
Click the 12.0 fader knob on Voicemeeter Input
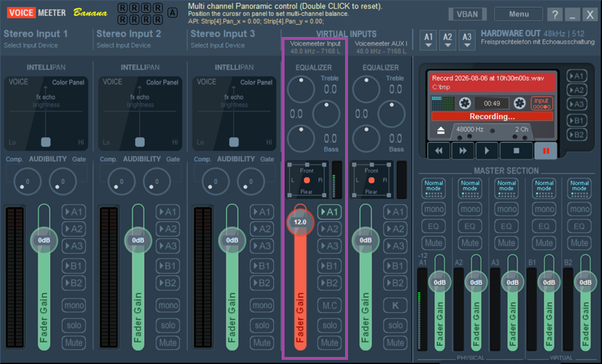pyautogui.click(x=300, y=222)
